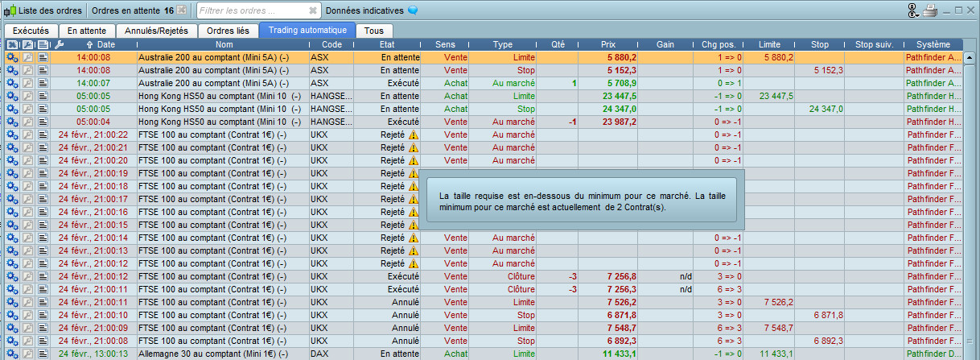980x360 pixels.
Task: Click the document-wrench icon in the header row
Action: pyautogui.click(x=27, y=44)
